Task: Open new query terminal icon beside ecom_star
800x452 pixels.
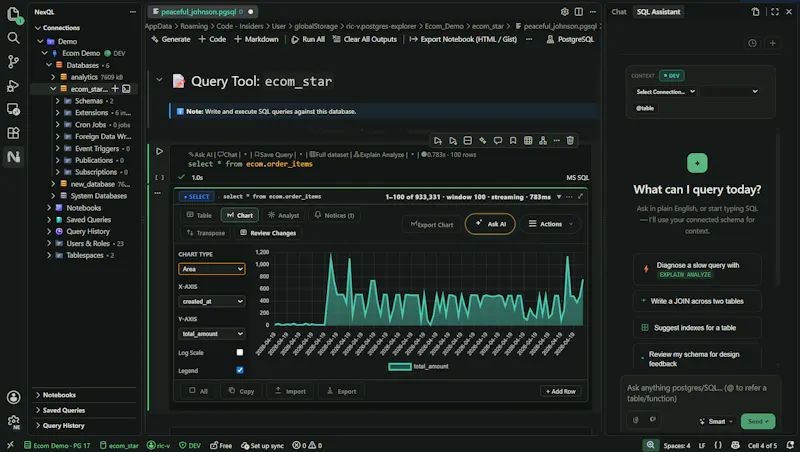Action: (x=126, y=89)
